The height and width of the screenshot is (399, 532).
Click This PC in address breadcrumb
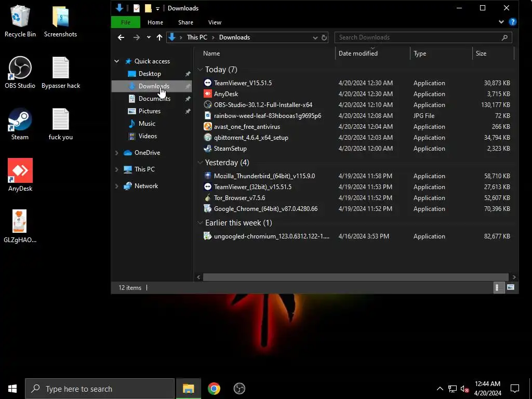click(x=197, y=37)
